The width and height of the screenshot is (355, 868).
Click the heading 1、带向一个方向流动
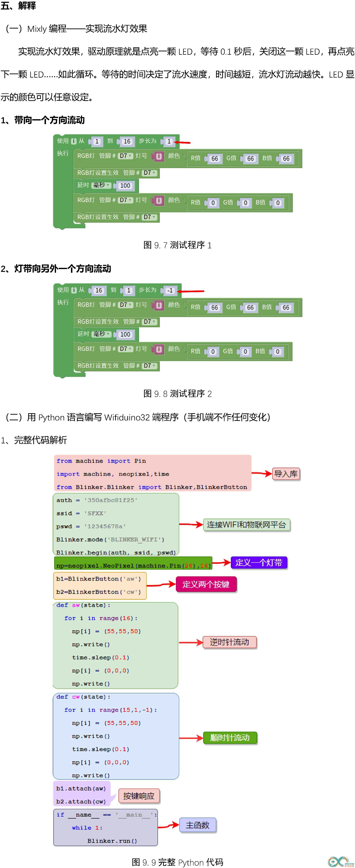click(x=43, y=120)
